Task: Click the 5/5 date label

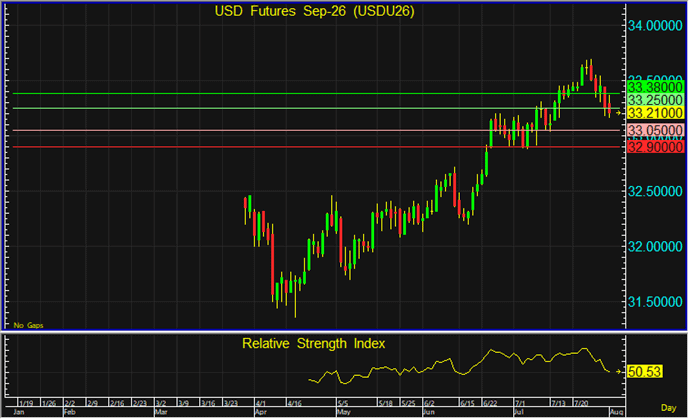Action: click(x=343, y=403)
